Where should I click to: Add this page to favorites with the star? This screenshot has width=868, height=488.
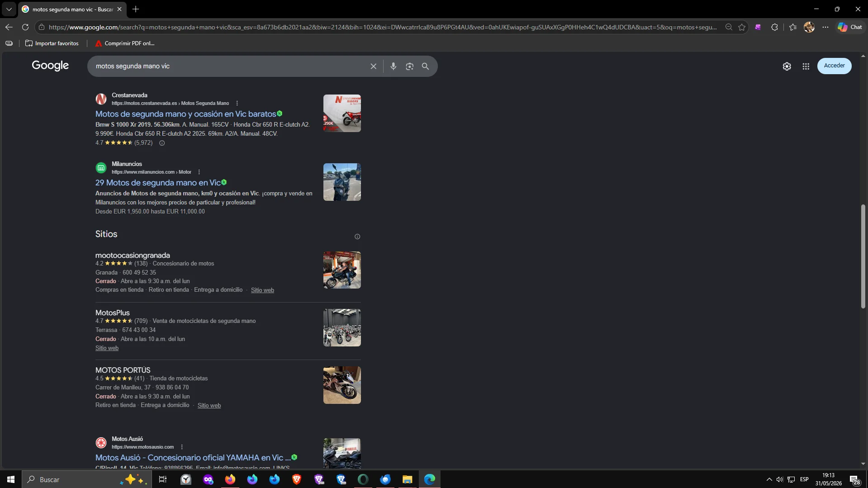[742, 27]
